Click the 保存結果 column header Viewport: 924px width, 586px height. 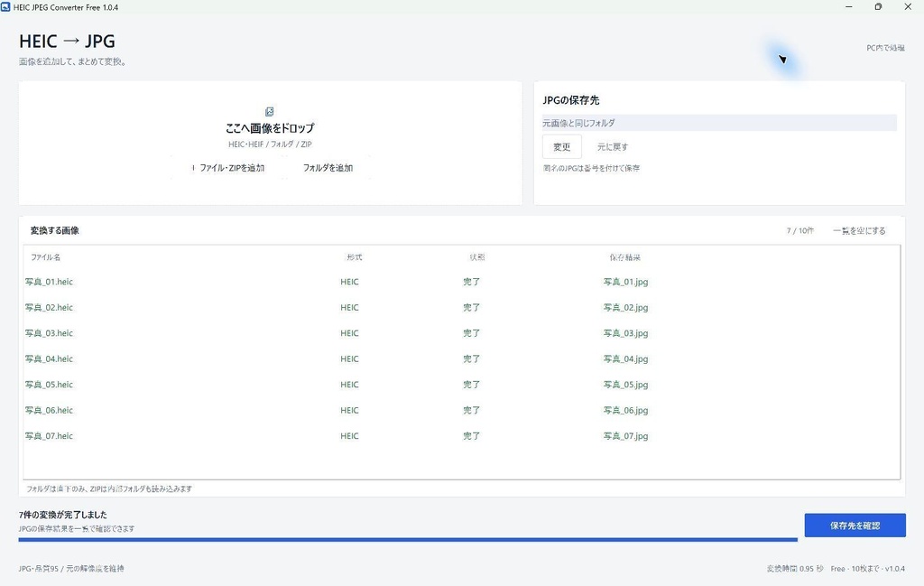coord(624,257)
